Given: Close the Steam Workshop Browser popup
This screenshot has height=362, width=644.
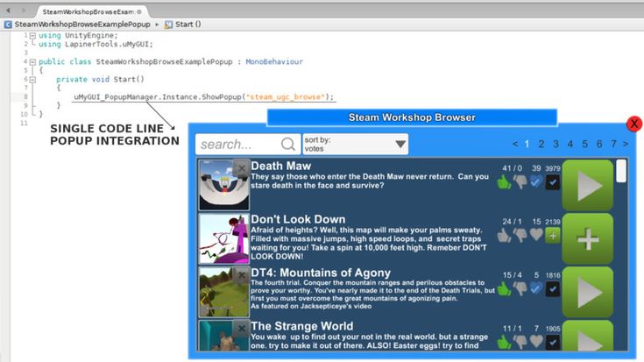Looking at the screenshot, I should (x=634, y=124).
